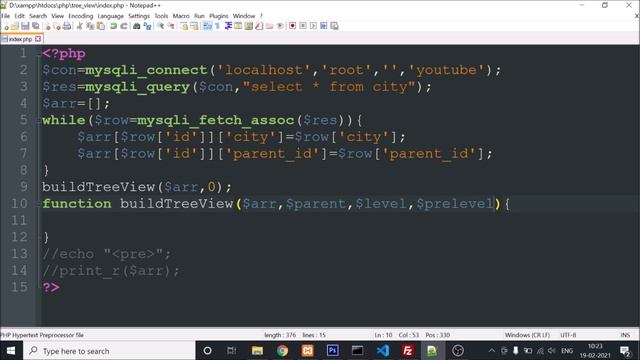Click the Print toolbar icon

point(67,26)
